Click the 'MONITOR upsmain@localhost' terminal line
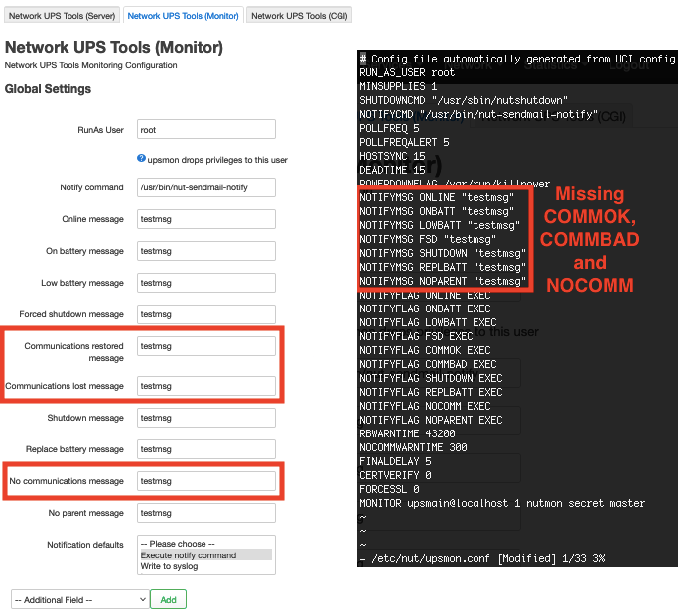The width and height of the screenshot is (678, 616). tap(502, 503)
